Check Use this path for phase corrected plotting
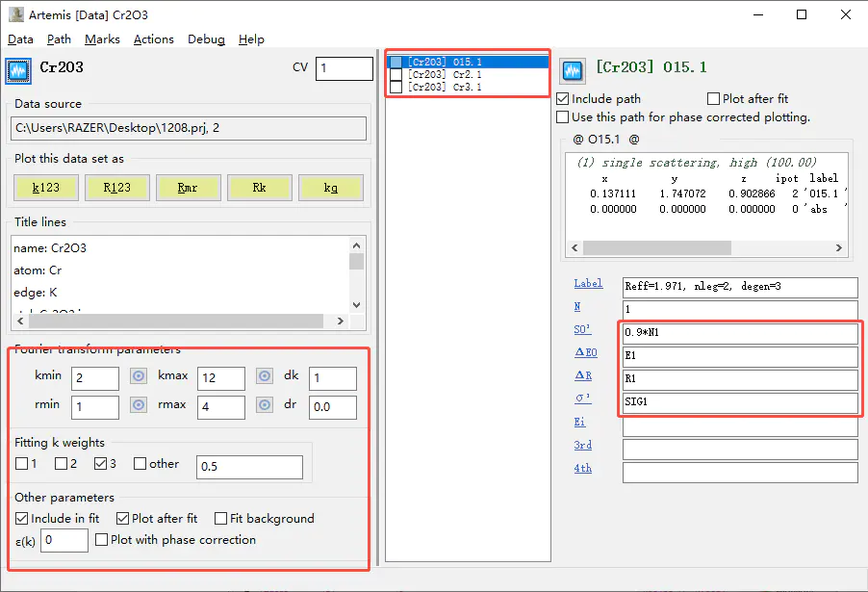Image resolution: width=868 pixels, height=592 pixels. click(562, 116)
